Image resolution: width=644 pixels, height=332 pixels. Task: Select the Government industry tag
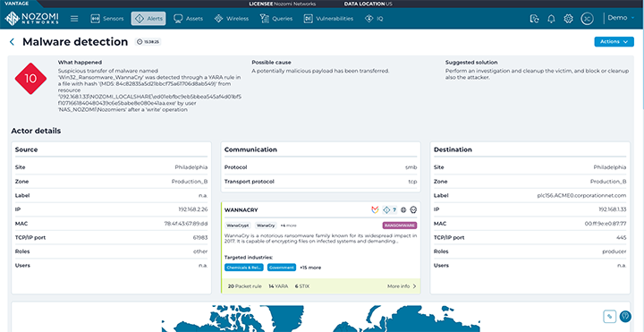(282, 268)
